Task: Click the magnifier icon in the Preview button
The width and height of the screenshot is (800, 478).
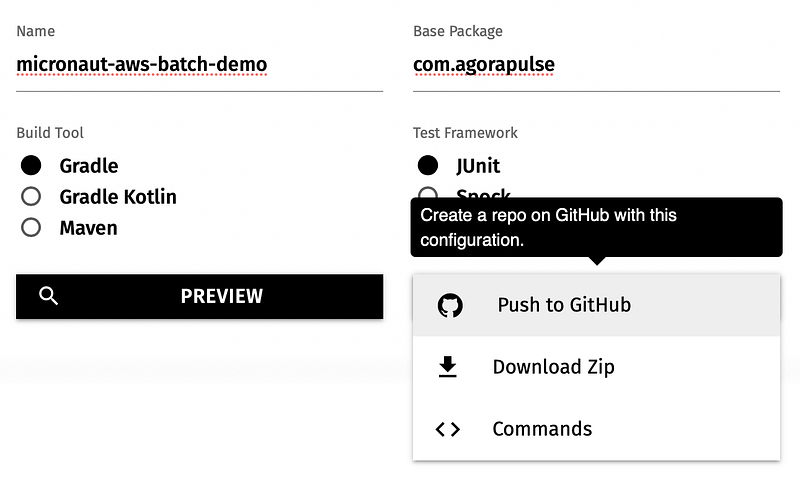Action: 48,296
